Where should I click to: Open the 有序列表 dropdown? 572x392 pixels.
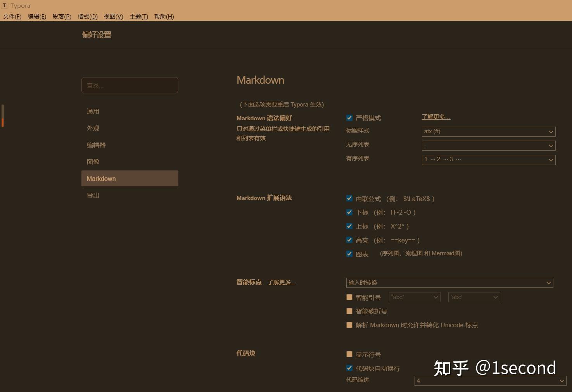[489, 160]
